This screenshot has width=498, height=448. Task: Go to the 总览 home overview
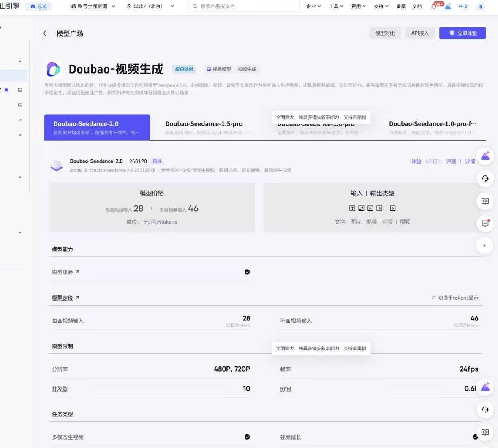click(38, 6)
